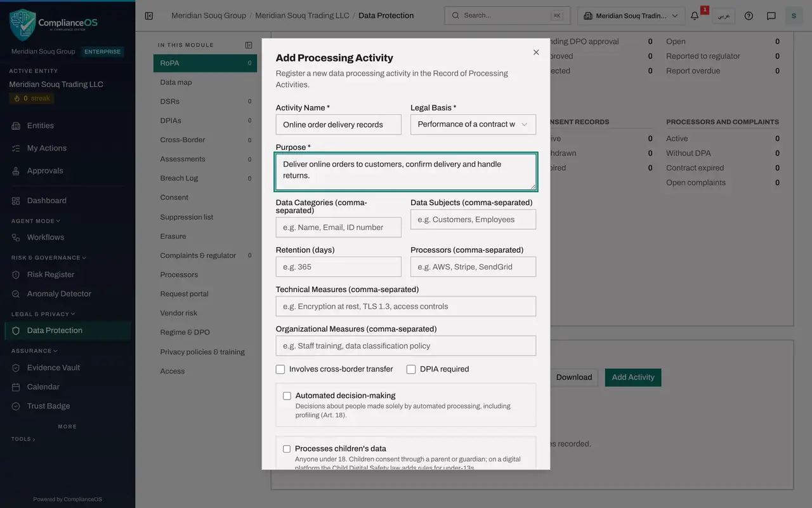Click the My Actions checklist icon

pos(16,148)
